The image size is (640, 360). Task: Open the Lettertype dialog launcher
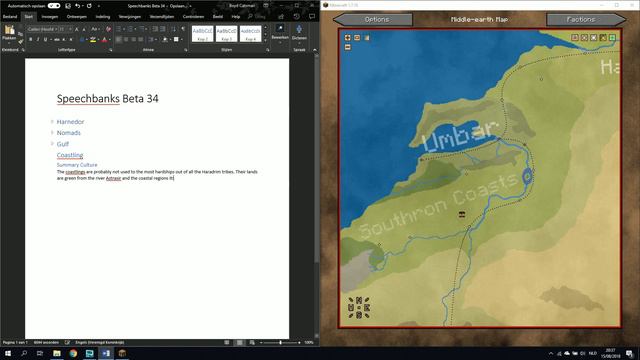(111, 50)
